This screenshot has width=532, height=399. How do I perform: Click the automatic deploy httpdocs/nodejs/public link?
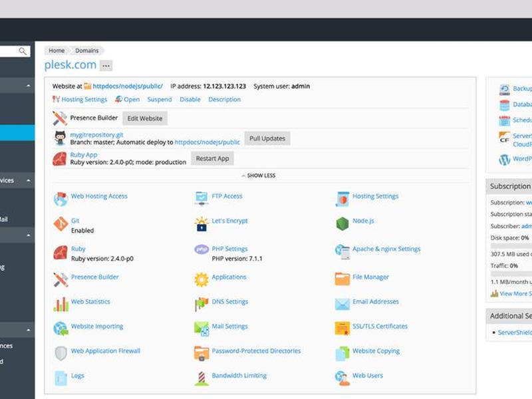[207, 142]
